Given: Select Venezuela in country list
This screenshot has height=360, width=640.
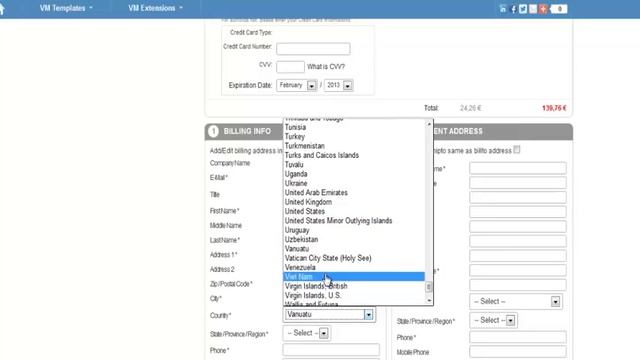Looking at the screenshot, I should tap(354, 268).
